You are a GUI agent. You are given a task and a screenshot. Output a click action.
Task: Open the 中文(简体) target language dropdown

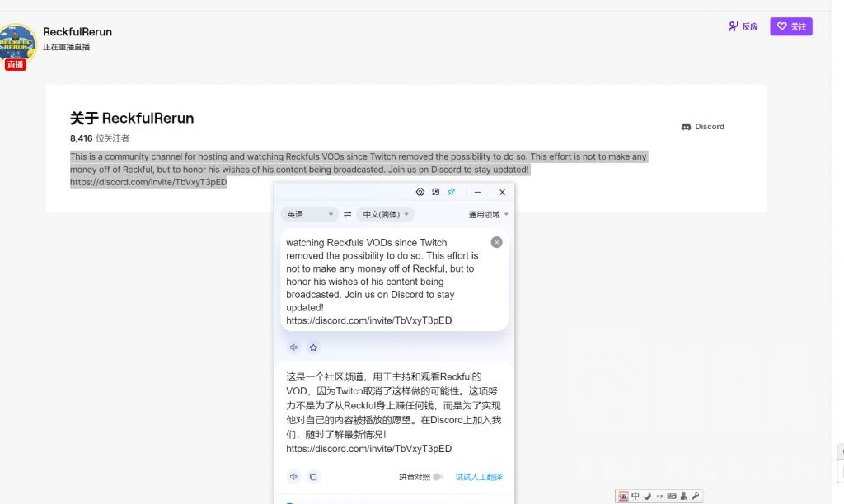385,214
